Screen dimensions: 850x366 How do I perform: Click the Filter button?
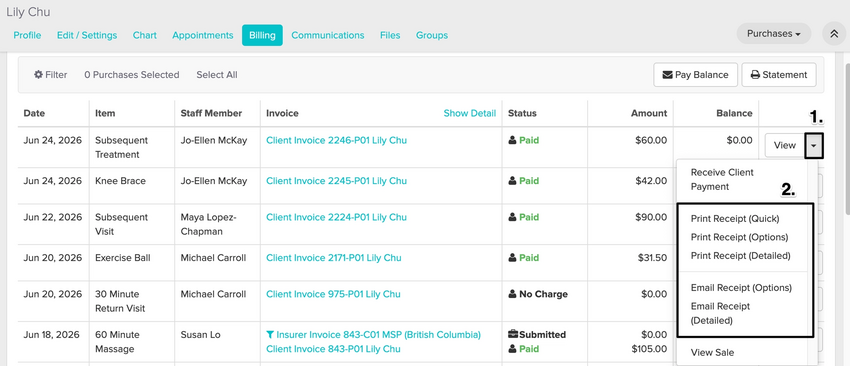50,75
